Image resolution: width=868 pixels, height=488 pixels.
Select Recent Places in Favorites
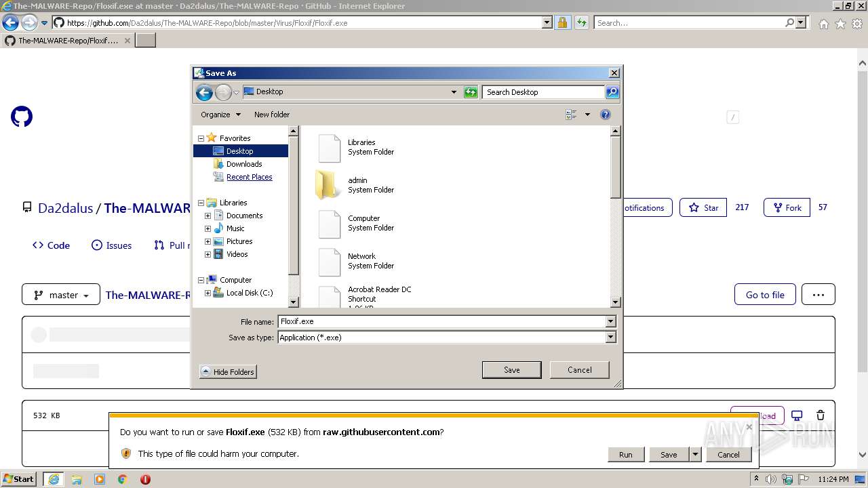[x=249, y=177]
